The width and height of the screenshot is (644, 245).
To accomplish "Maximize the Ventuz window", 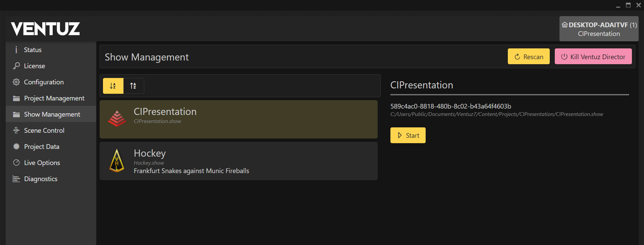I will [628, 5].
